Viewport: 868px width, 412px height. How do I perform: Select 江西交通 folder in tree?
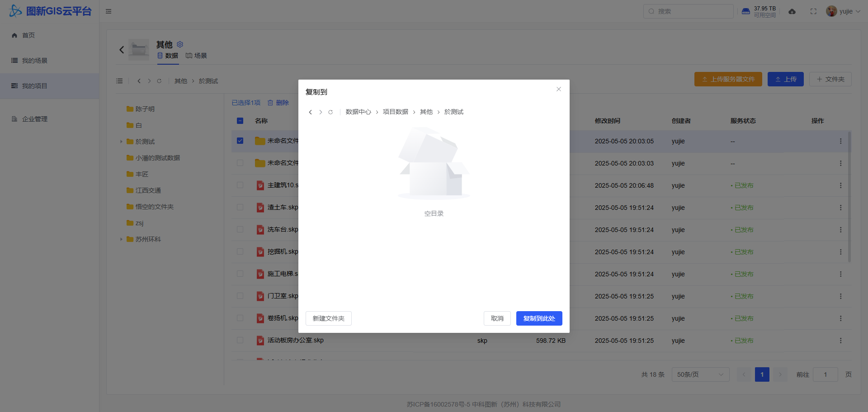point(148,190)
